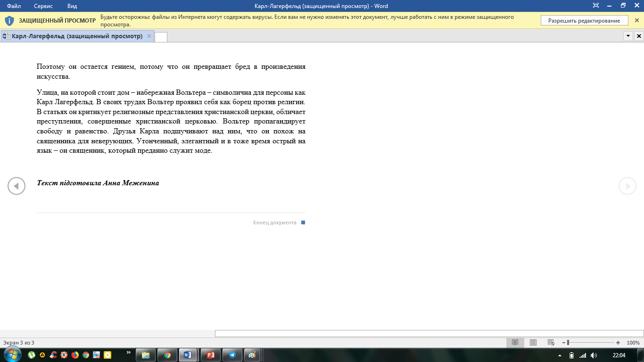Open the network signal tray icon

coord(583,355)
